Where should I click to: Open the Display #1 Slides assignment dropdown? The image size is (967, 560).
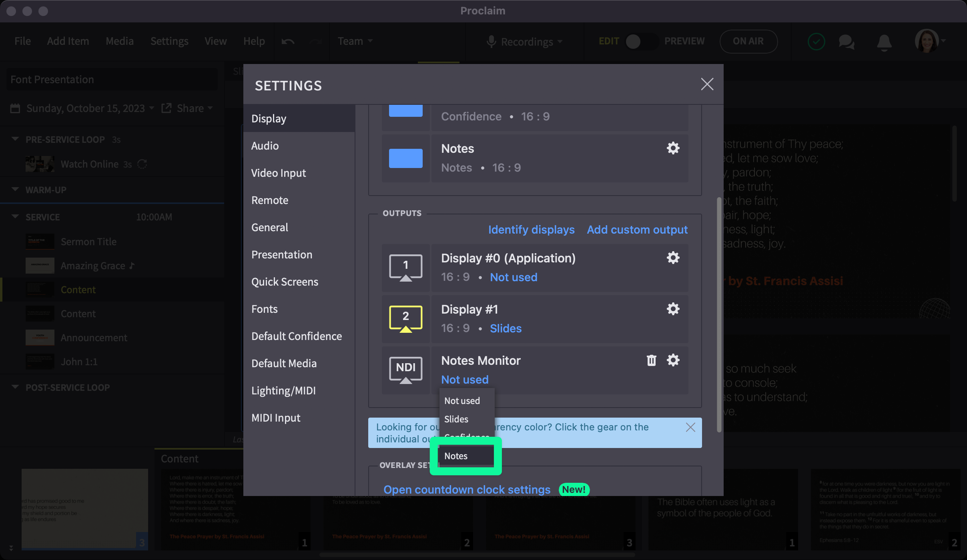pyautogui.click(x=506, y=328)
